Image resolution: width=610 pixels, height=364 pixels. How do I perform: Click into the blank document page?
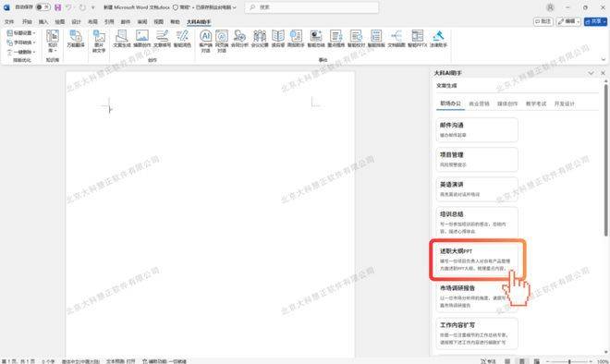pos(210,214)
